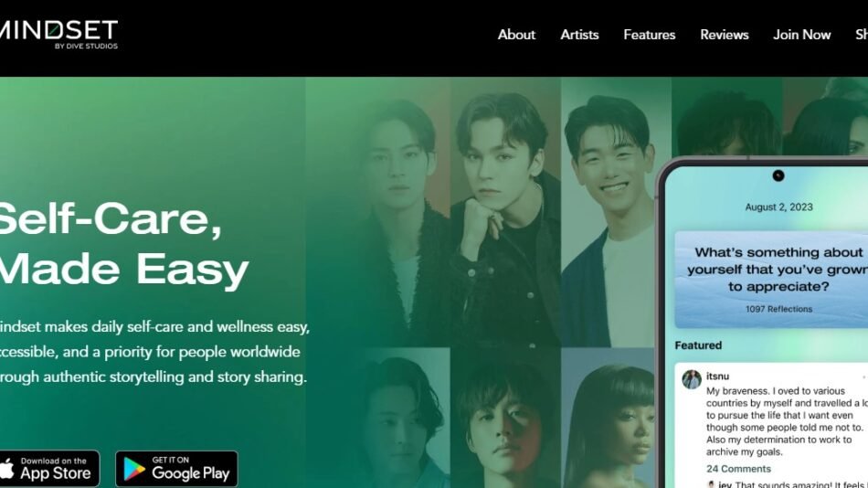Click the artist photo with hand on chin
The width and height of the screenshot is (868, 488).
(x=505, y=212)
